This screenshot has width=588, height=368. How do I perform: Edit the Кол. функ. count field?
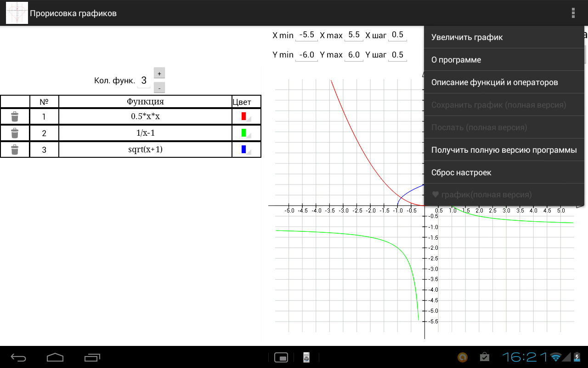144,81
